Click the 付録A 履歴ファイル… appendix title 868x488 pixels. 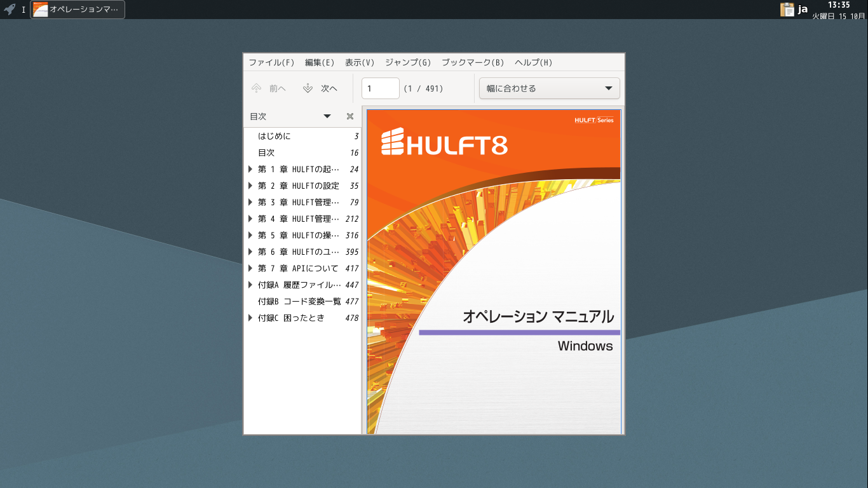click(x=299, y=285)
